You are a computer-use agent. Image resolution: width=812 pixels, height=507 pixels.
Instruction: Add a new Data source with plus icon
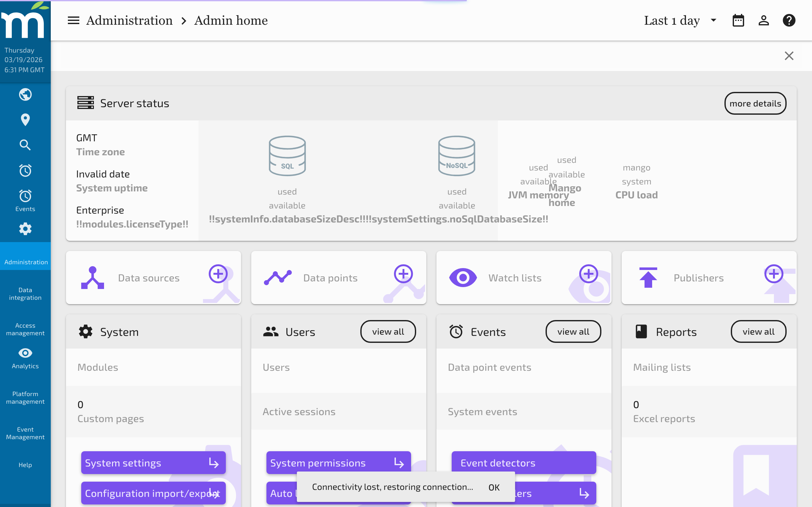coord(219,273)
